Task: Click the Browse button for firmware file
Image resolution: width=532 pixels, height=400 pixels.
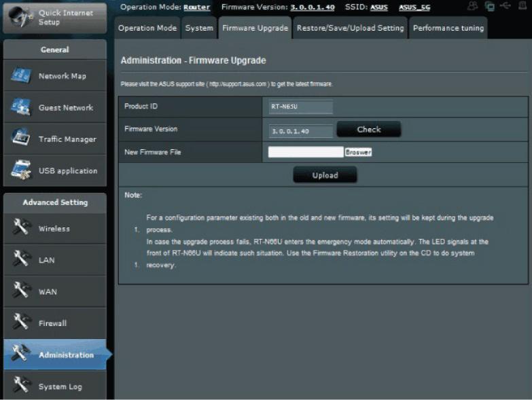Action: pos(358,152)
